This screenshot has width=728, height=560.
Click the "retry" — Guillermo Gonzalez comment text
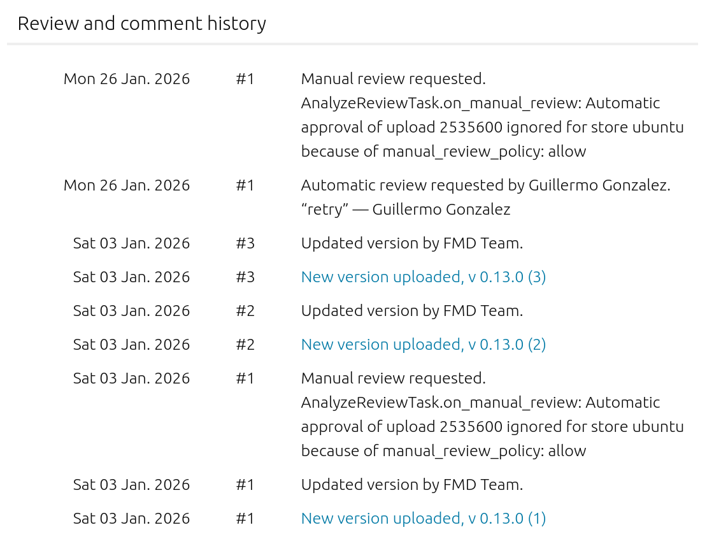pos(405,210)
